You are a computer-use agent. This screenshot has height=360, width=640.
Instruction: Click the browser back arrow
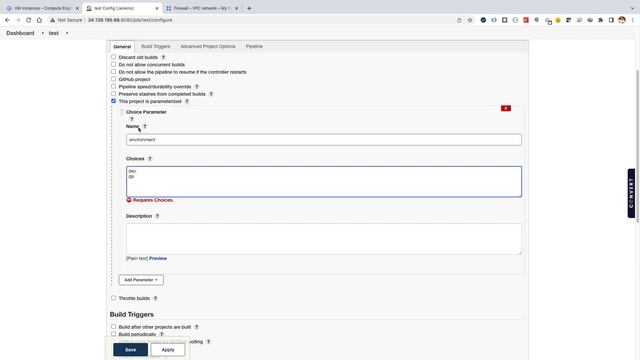click(x=7, y=20)
